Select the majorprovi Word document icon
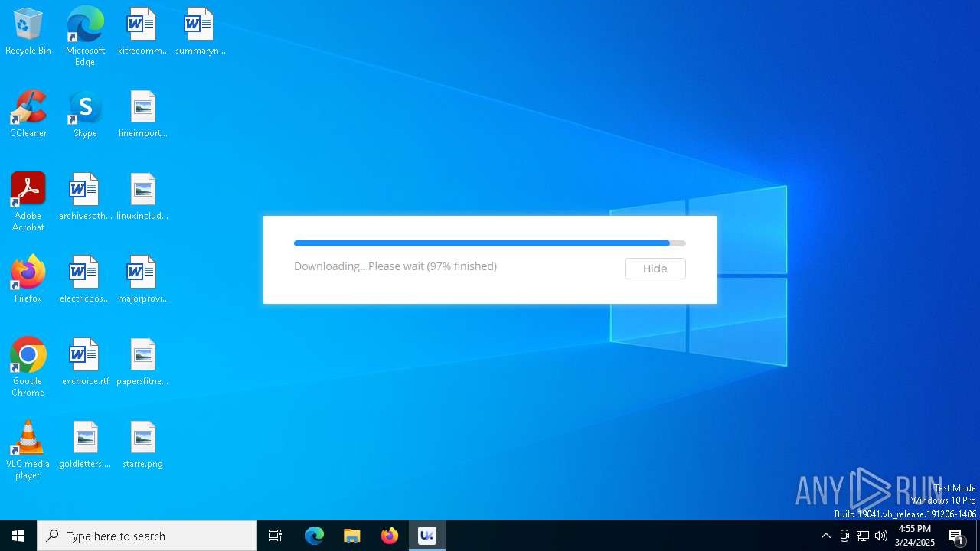The height and width of the screenshot is (551, 980). coord(143,280)
